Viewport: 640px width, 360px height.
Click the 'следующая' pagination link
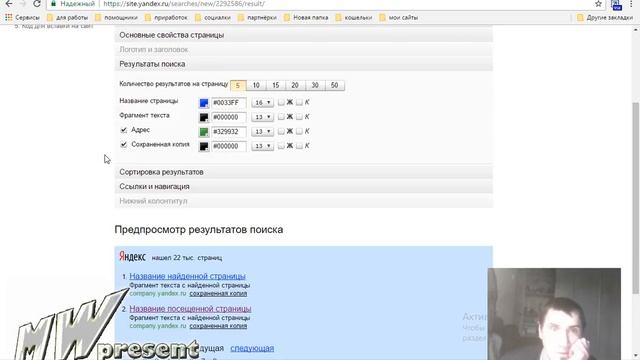[x=252, y=349]
